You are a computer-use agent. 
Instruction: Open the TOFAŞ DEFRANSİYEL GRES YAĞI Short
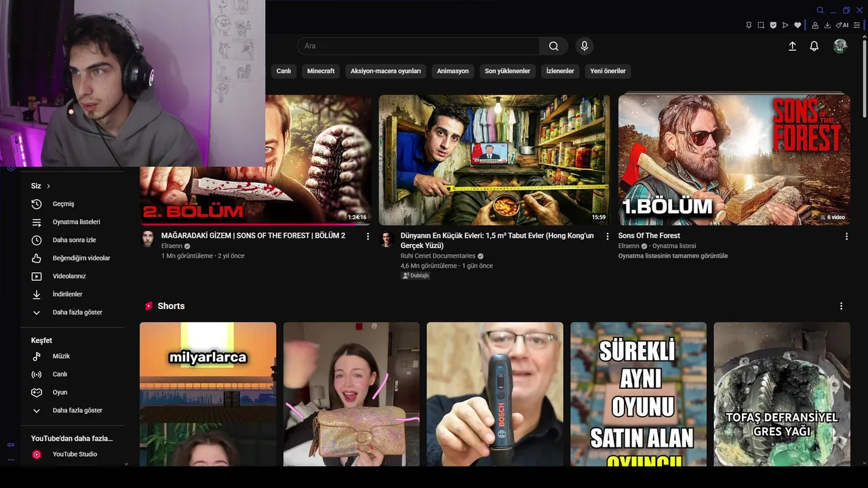(782, 394)
